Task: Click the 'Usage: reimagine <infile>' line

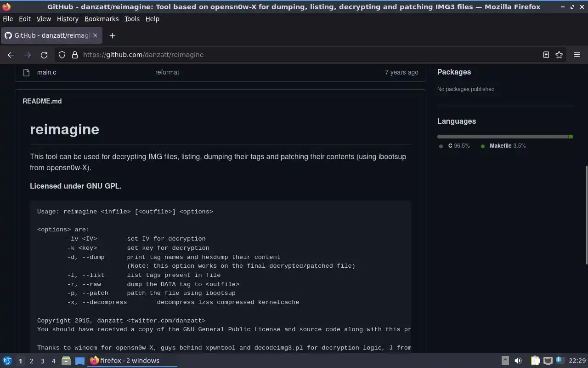Action: click(x=125, y=212)
